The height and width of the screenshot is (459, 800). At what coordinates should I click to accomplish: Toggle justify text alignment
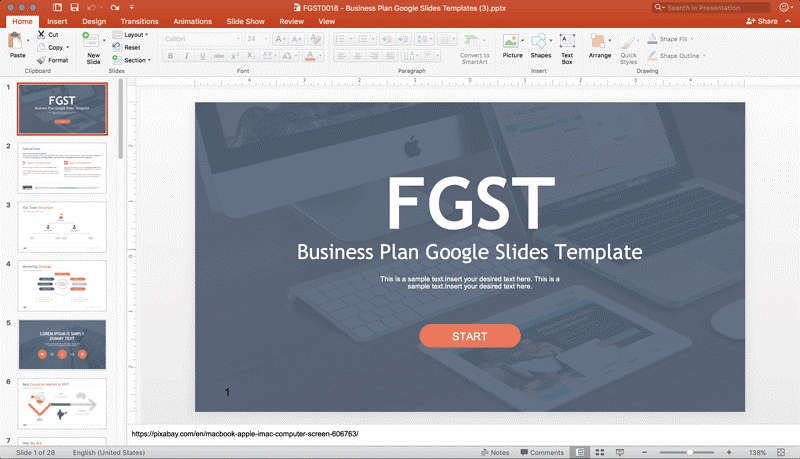390,56
